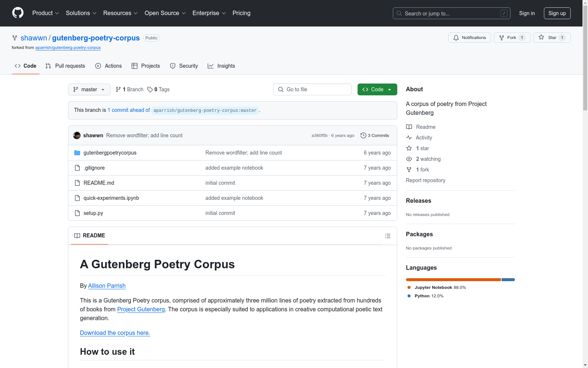Click the star icon beside 1 star
588x368 pixels.
pos(409,148)
